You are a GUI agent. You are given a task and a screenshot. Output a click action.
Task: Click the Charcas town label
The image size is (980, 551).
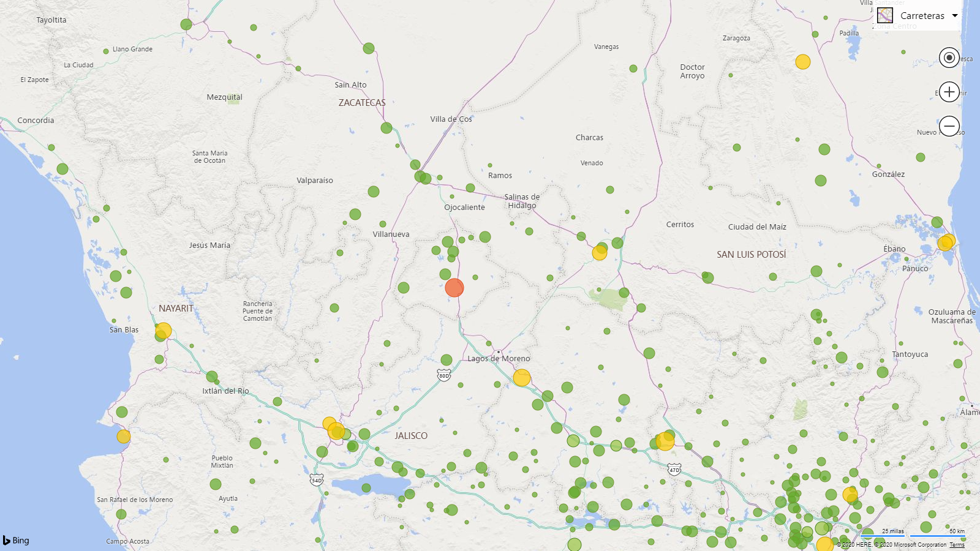pos(590,138)
